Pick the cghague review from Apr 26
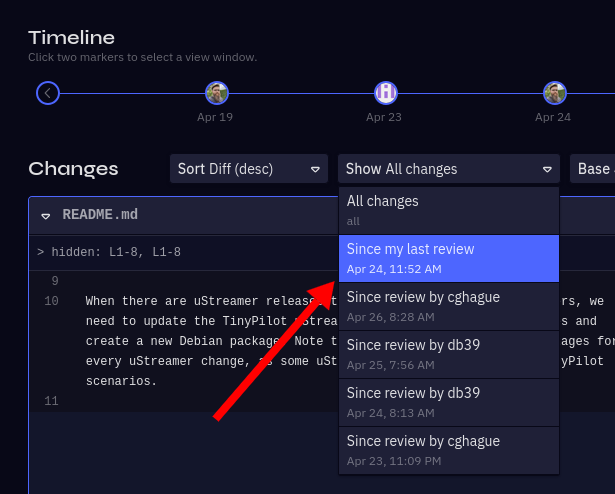The height and width of the screenshot is (494, 615). click(448, 306)
